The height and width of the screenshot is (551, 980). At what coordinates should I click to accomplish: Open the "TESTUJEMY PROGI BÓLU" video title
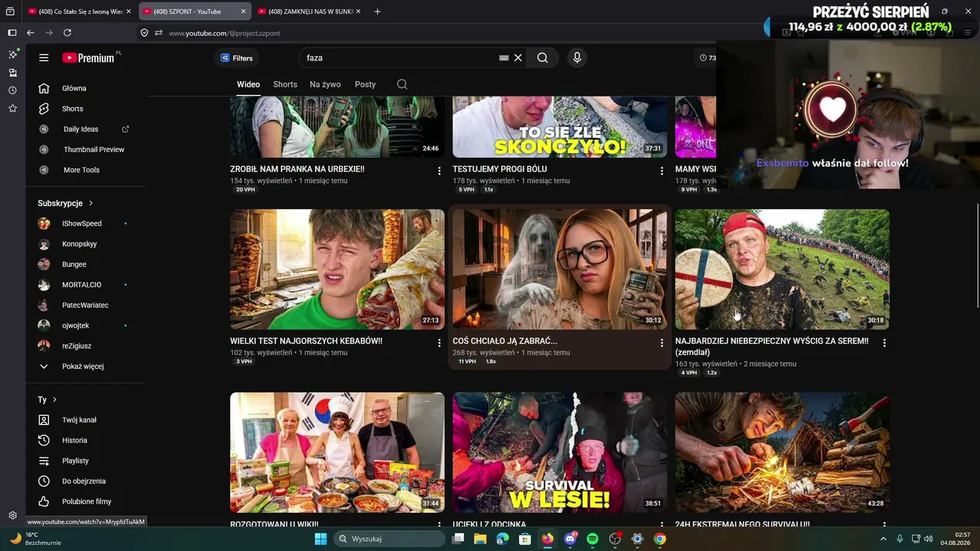pos(499,169)
